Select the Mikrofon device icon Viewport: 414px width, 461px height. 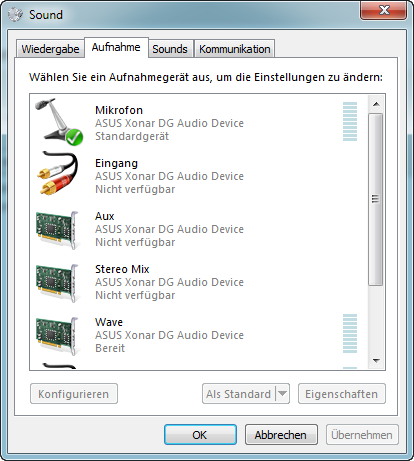[59, 122]
